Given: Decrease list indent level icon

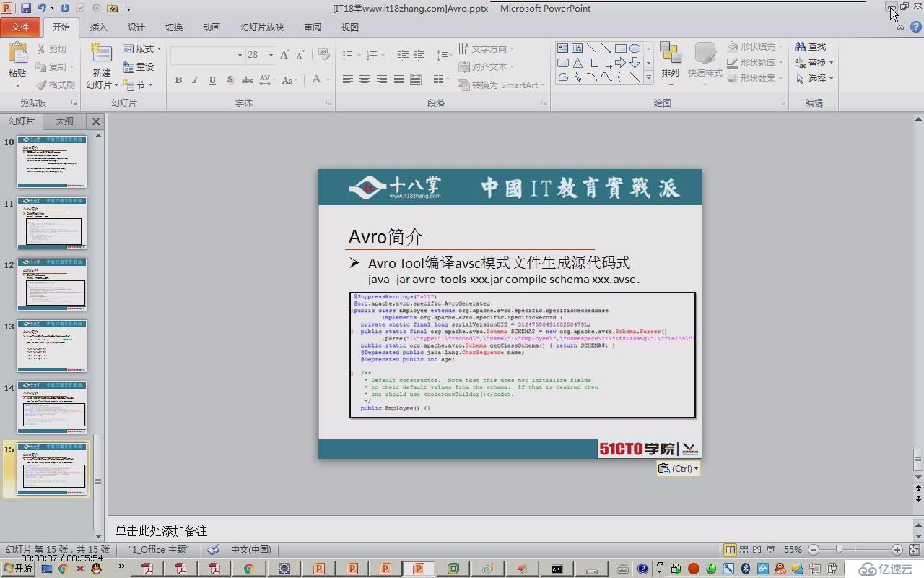Looking at the screenshot, I should (402, 55).
